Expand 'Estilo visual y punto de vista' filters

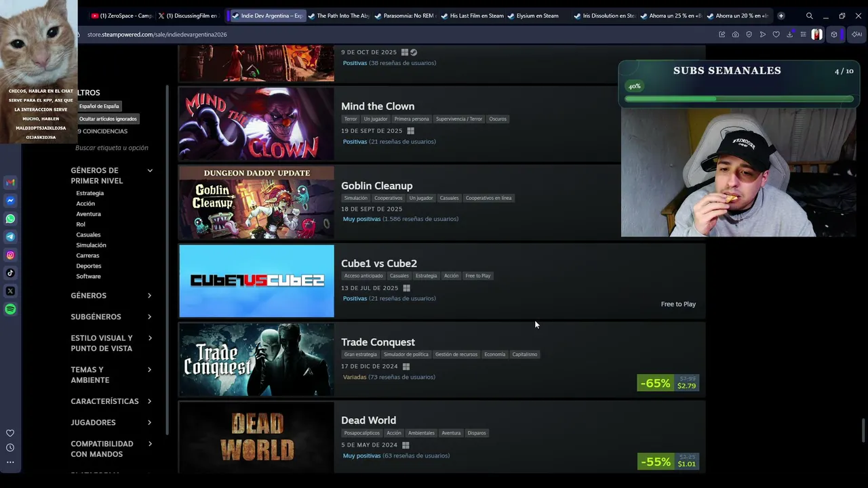coord(112,343)
